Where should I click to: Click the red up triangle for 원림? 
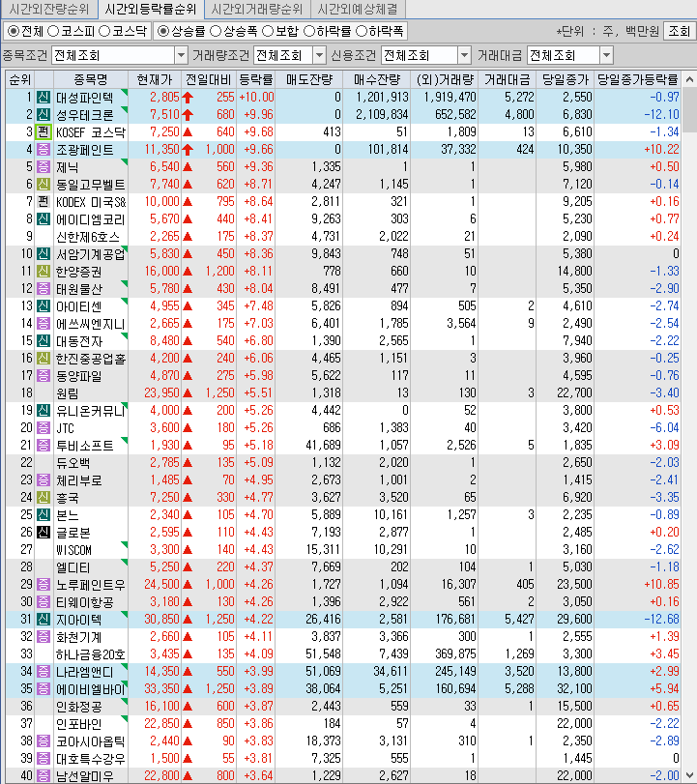click(188, 393)
